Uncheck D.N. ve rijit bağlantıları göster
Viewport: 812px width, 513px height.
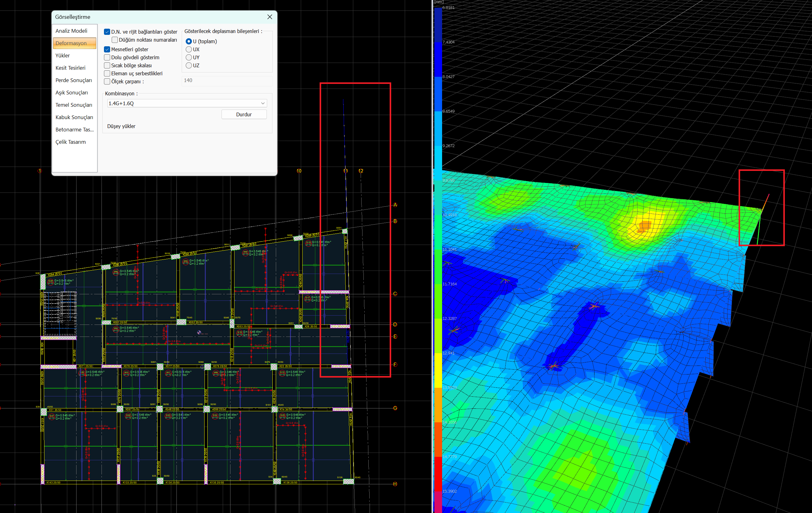coord(107,32)
